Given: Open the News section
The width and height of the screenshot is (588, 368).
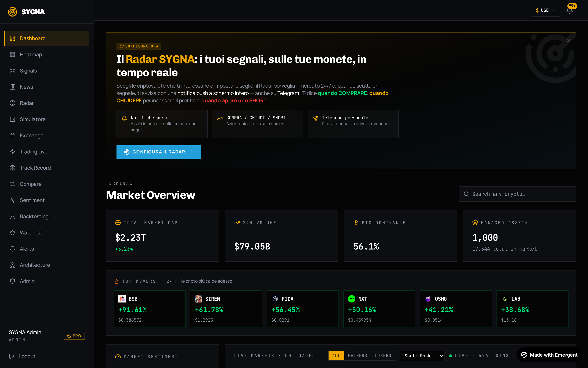Looking at the screenshot, I should point(47,87).
